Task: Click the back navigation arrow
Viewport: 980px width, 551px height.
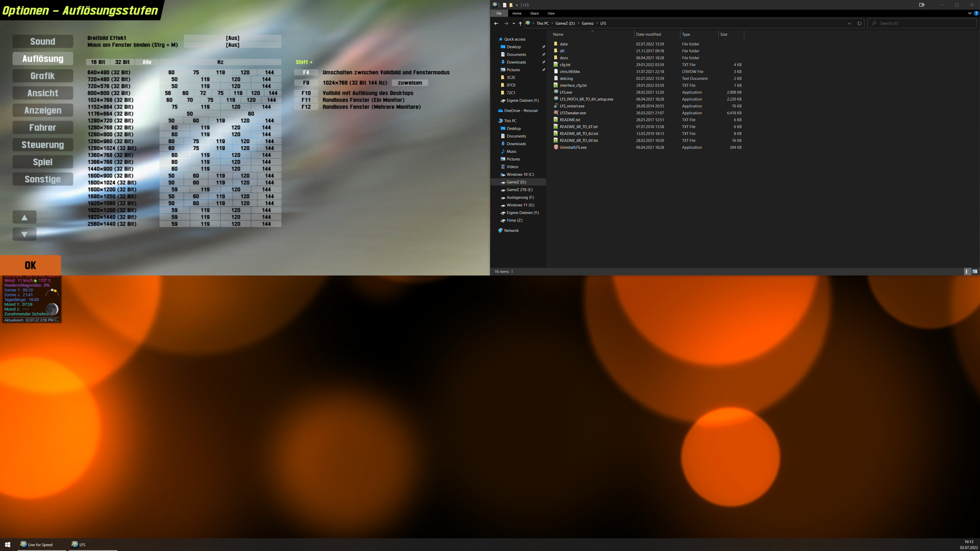Action: (x=496, y=23)
